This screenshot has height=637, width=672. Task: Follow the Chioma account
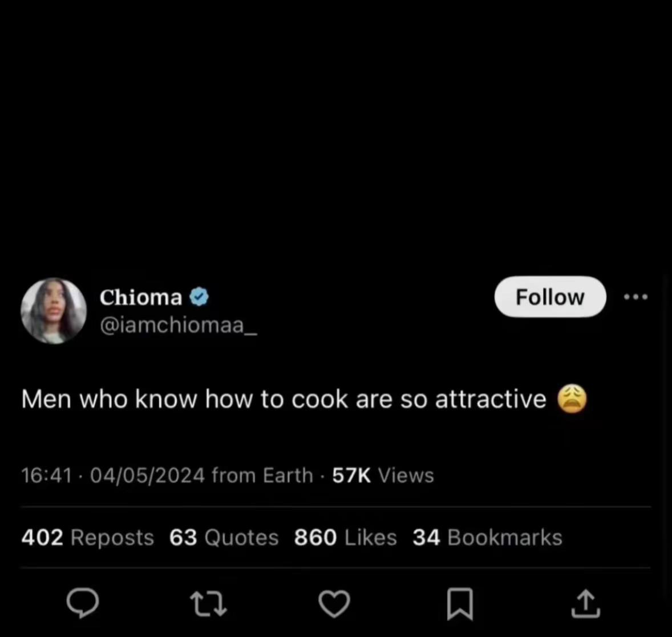point(550,297)
